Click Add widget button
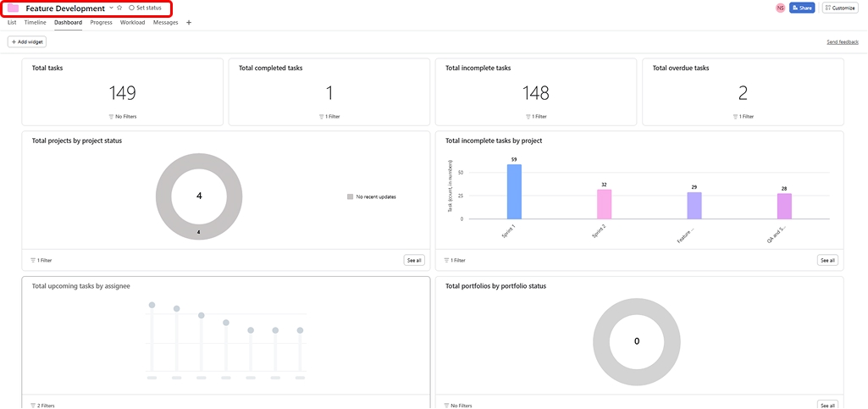The height and width of the screenshot is (409, 868). click(x=26, y=41)
